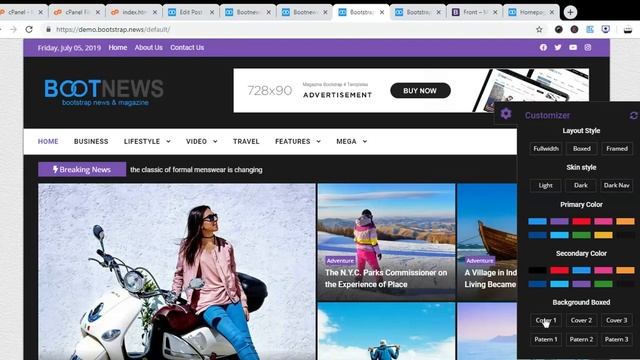Image resolution: width=640 pixels, height=360 pixels.
Task: Pick pink primary color swatch
Action: click(x=603, y=221)
